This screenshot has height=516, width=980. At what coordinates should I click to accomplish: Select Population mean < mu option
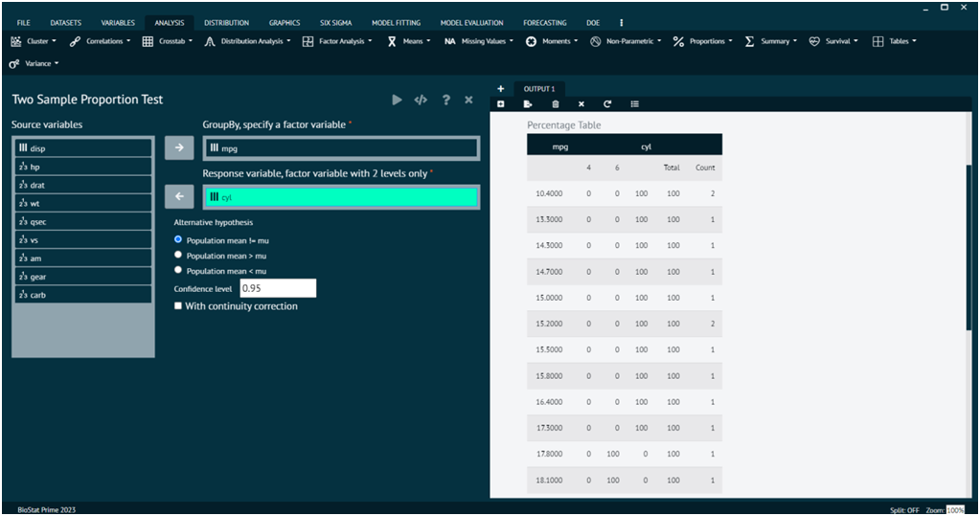178,270
